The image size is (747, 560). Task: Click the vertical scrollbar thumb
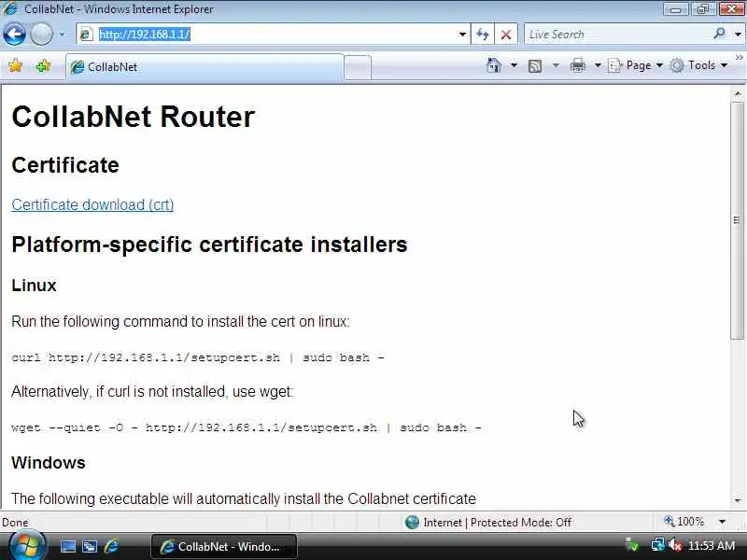[738, 220]
